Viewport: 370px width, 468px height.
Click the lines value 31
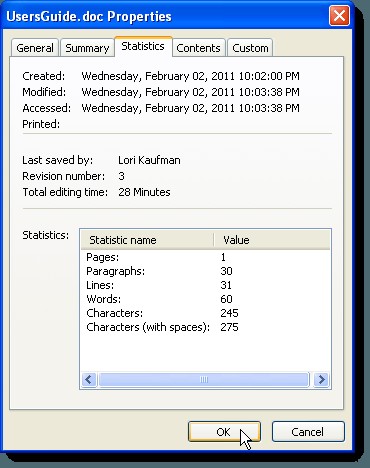226,285
